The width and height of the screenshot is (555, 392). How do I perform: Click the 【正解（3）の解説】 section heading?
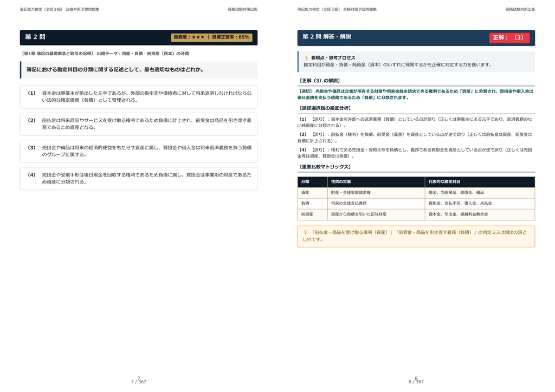(319, 81)
